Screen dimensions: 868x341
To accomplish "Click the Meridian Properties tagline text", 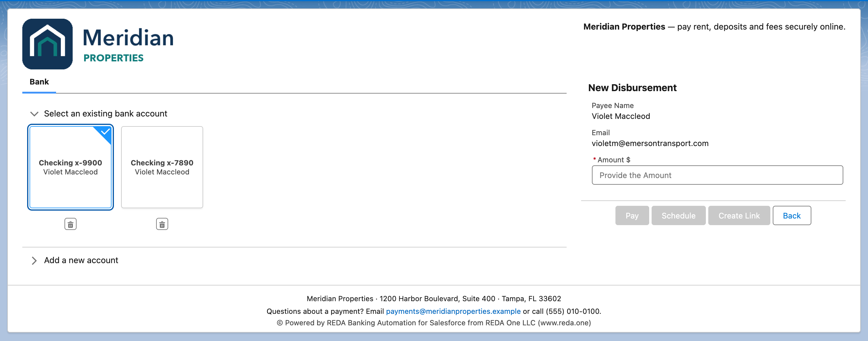I will pyautogui.click(x=714, y=27).
